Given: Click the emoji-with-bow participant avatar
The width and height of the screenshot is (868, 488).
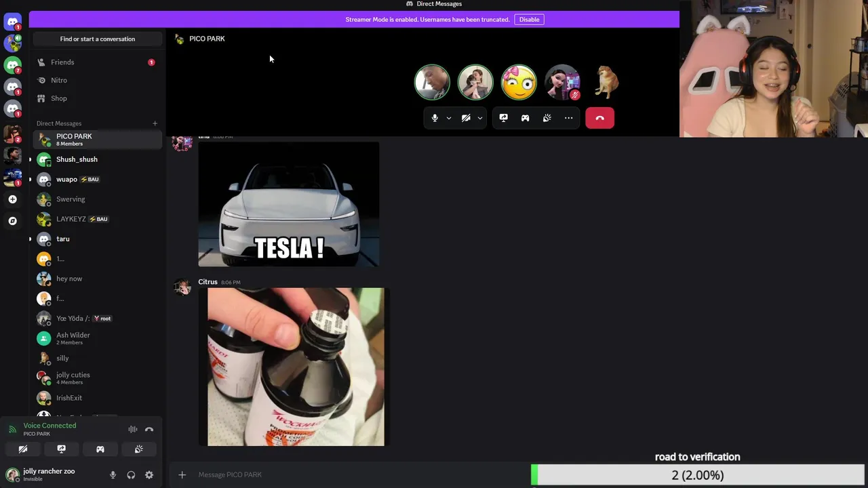Looking at the screenshot, I should click(519, 82).
